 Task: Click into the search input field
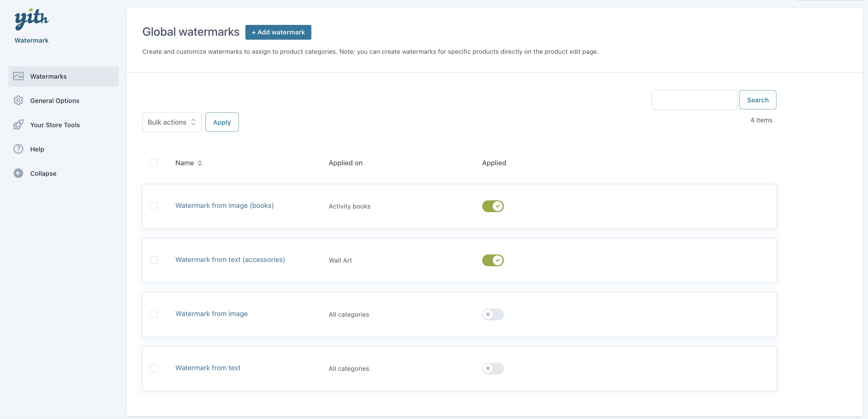click(x=694, y=100)
